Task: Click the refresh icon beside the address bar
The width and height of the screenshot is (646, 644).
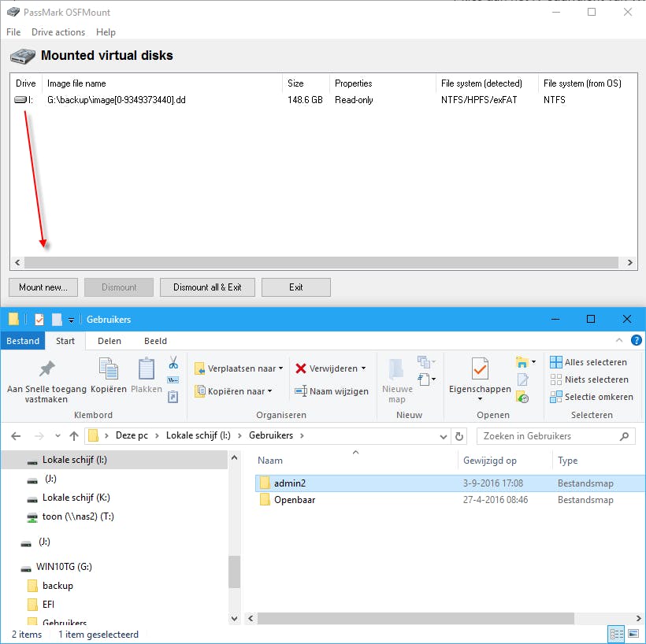Action: click(x=459, y=435)
